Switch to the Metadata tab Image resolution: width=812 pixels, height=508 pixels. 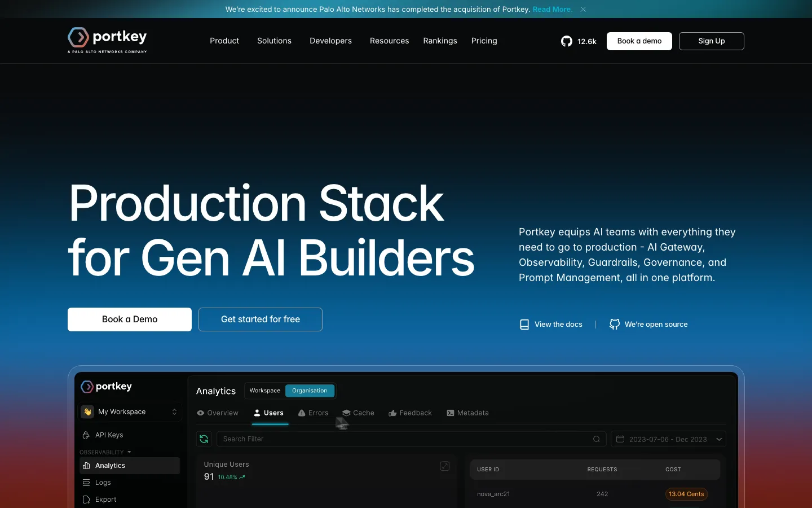[x=468, y=413]
